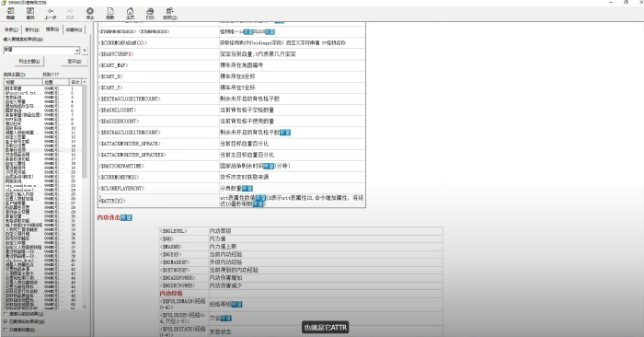The image size is (644, 337).
Task: Click the Print (打印) toolbar icon
Action: (x=150, y=13)
